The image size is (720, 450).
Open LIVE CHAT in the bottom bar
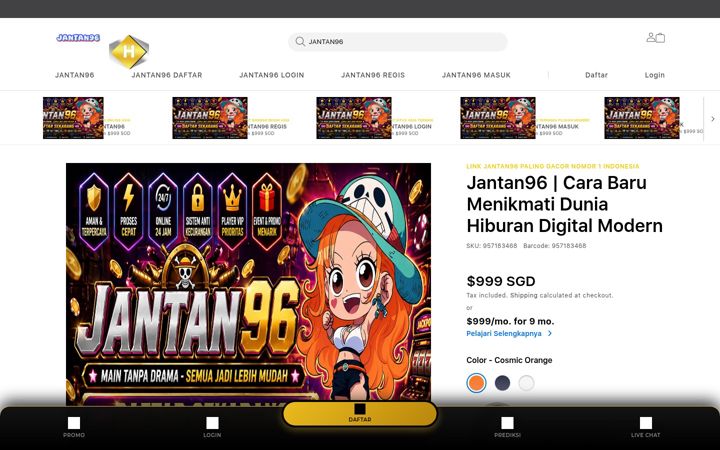tap(646, 427)
